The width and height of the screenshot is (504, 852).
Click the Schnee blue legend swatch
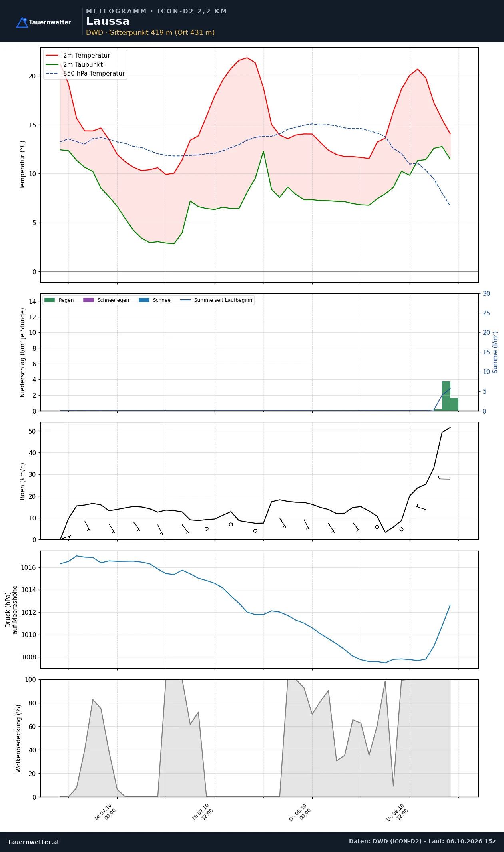pos(144,300)
